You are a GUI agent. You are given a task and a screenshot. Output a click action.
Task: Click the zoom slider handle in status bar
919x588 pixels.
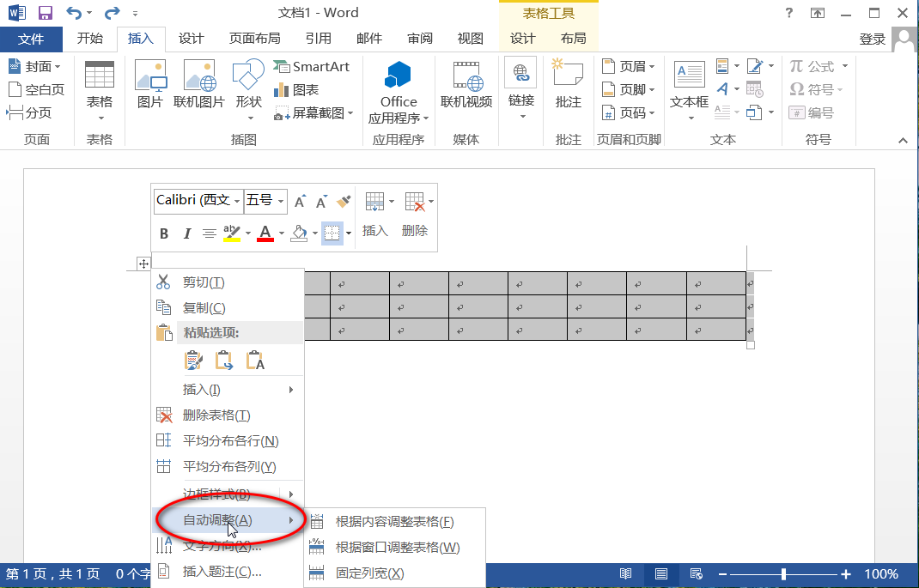coord(783,574)
